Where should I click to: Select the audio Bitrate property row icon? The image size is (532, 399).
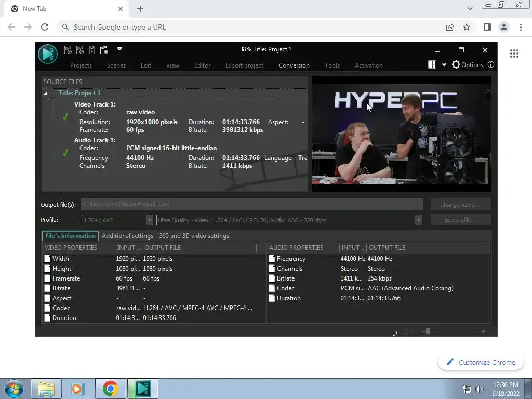point(272,278)
